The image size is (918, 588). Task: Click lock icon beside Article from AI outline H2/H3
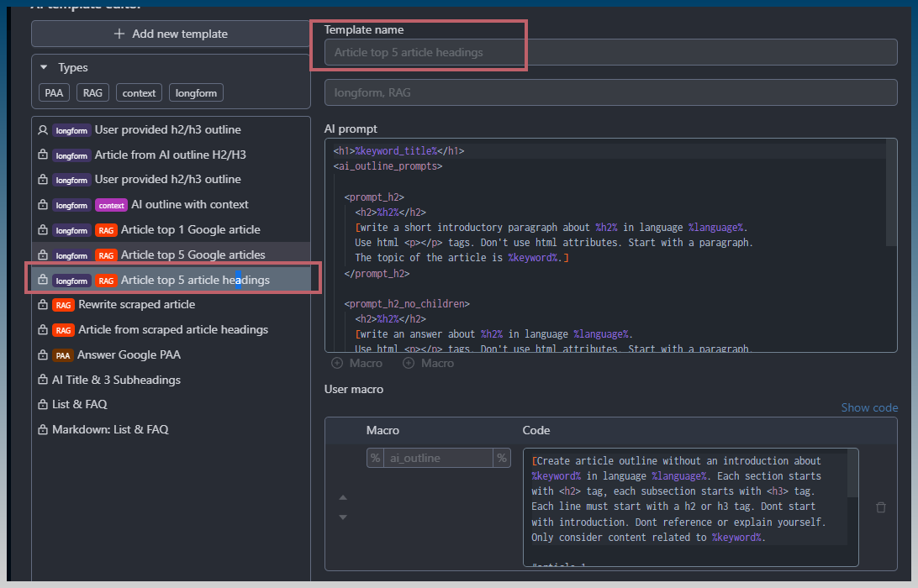pos(43,155)
